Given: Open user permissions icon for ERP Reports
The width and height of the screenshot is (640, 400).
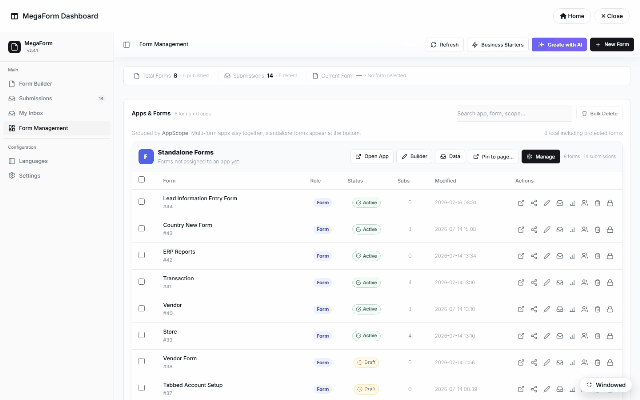Looking at the screenshot, I should click(x=584, y=256).
